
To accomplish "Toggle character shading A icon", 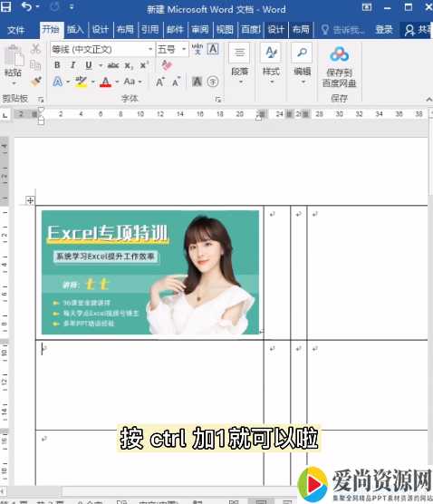I will pos(197,82).
